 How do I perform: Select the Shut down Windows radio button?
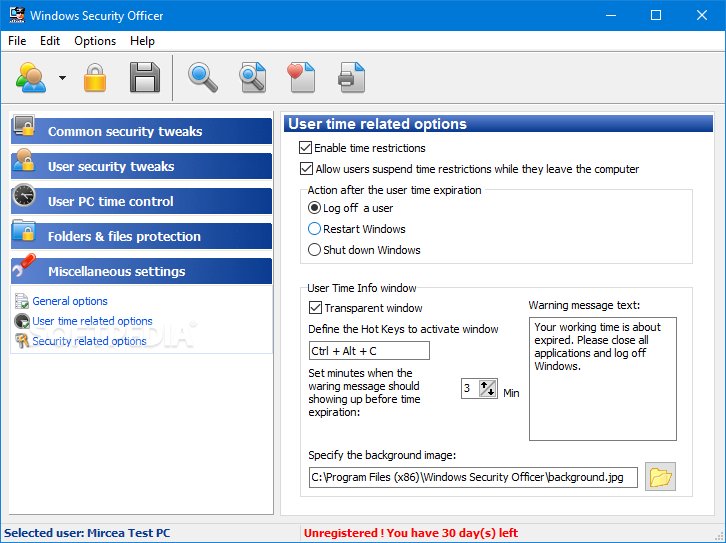[314, 250]
